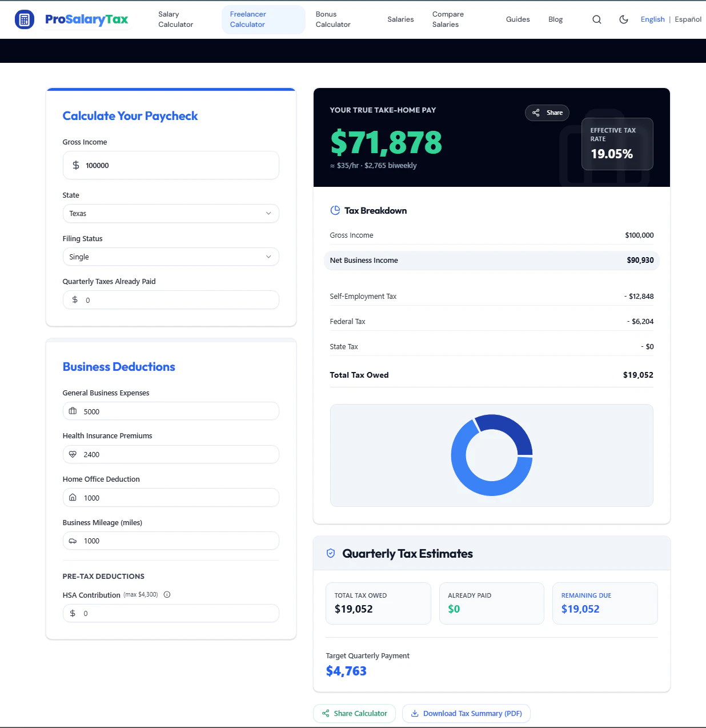The width and height of the screenshot is (706, 728).
Task: Go to the Bonus Calculator nav item
Action: (333, 19)
